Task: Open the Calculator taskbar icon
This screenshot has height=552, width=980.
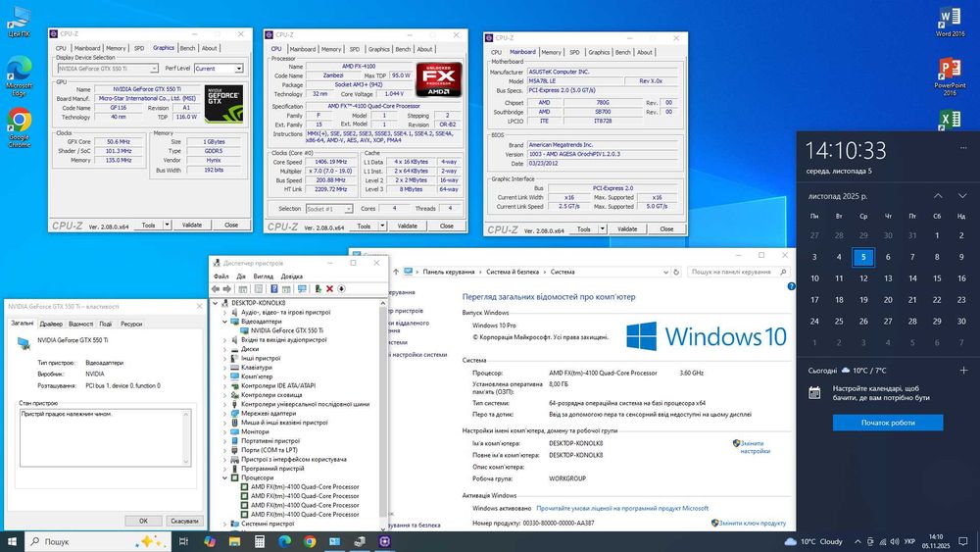Action: point(260,541)
